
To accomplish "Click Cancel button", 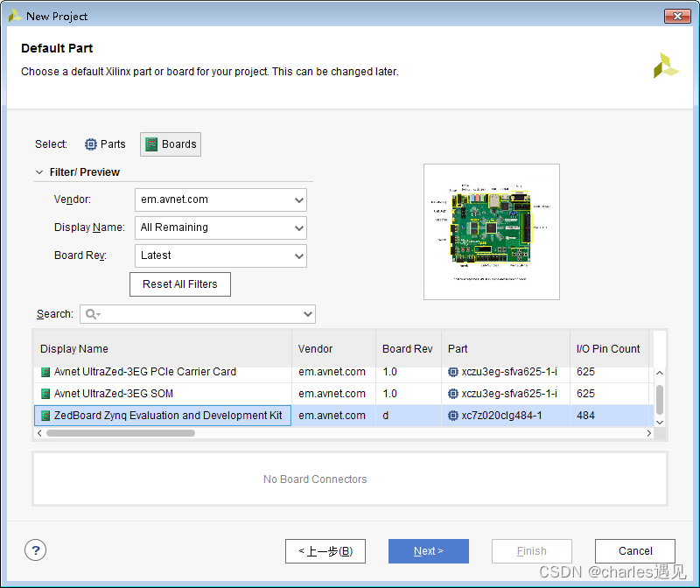I will pyautogui.click(x=635, y=551).
